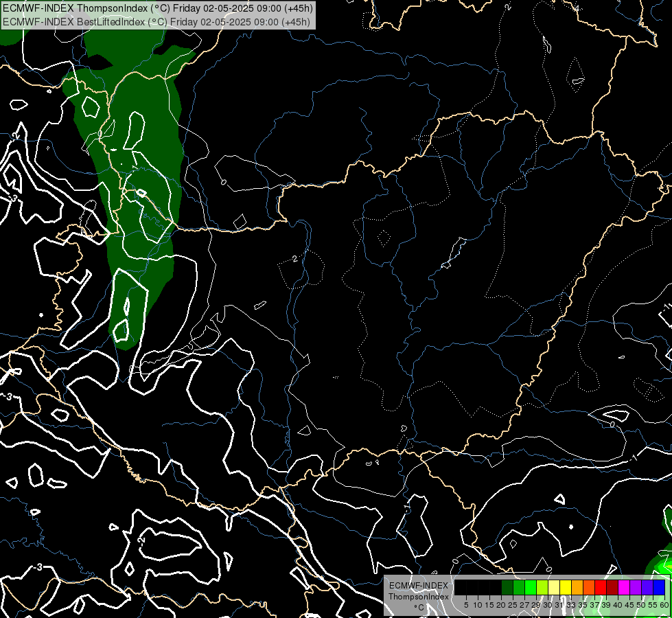Click the legend tick value 20

500,605
